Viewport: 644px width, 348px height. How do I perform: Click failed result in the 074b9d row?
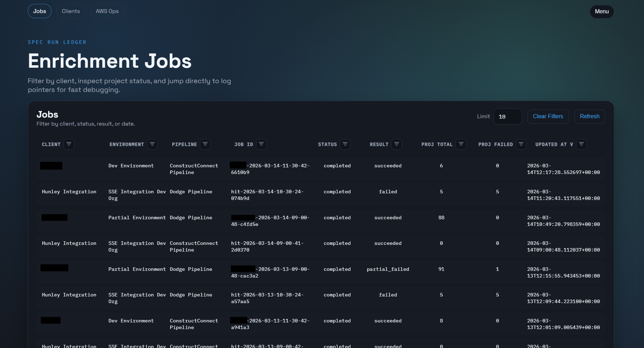point(388,192)
